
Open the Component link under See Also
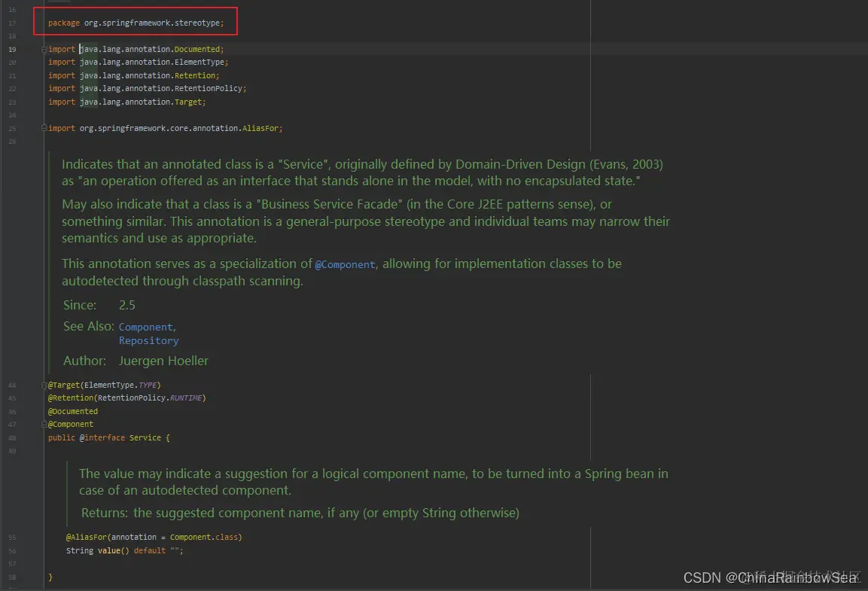point(145,327)
